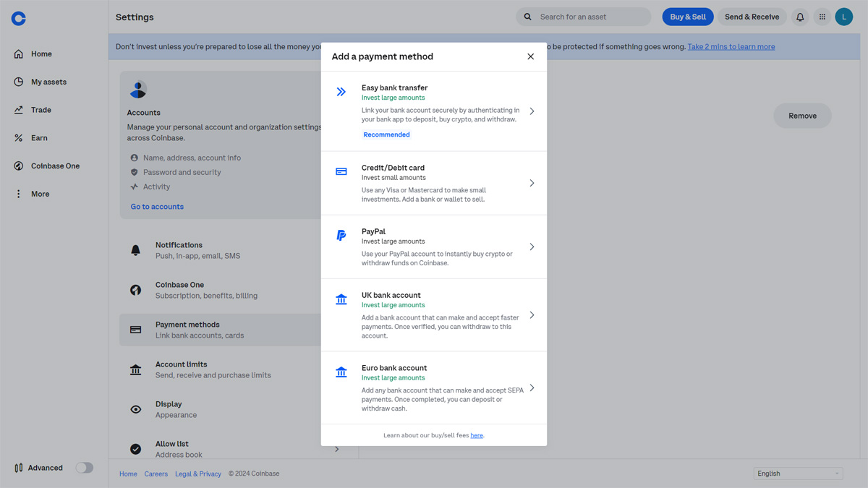Close the Add a payment method dialog
The height and width of the screenshot is (488, 868).
(x=531, y=56)
